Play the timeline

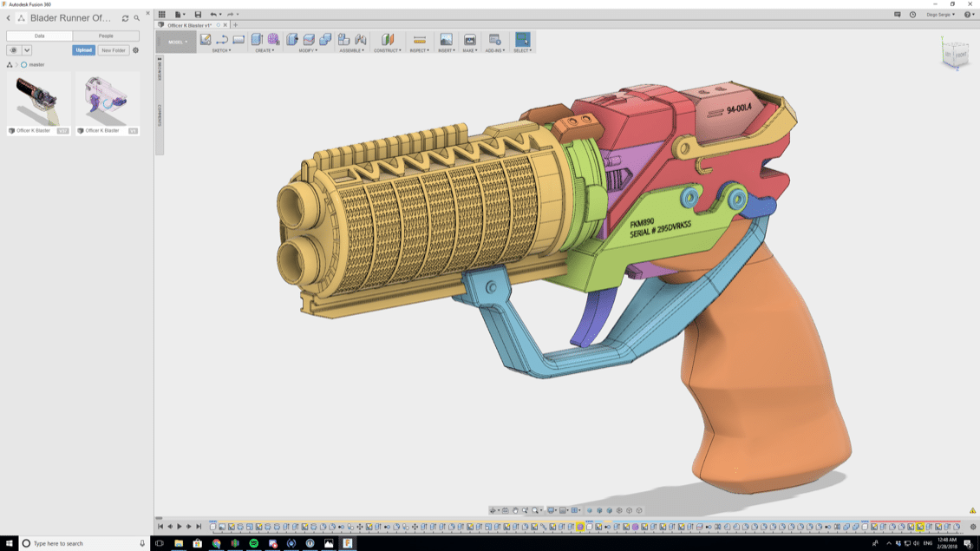click(180, 527)
